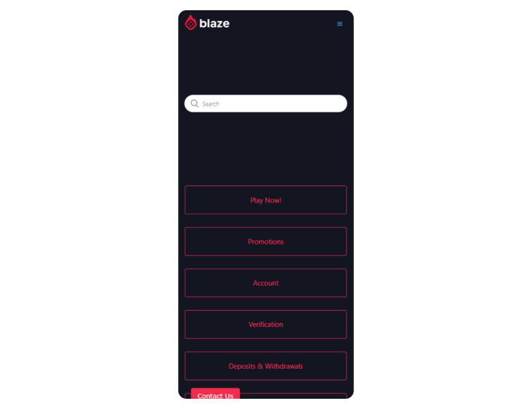Tap the "Promotions" label text
The width and height of the screenshot is (532, 409).
[266, 242]
